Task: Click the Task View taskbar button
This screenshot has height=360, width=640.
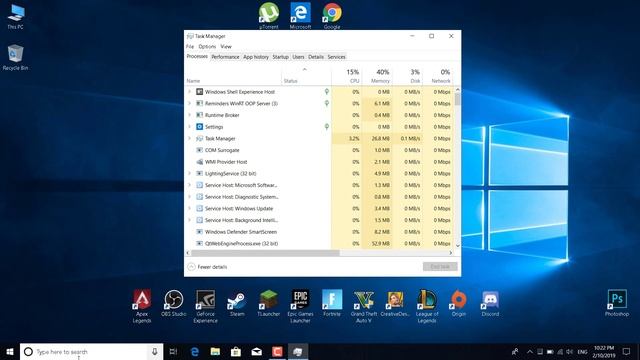Action: 173,351
